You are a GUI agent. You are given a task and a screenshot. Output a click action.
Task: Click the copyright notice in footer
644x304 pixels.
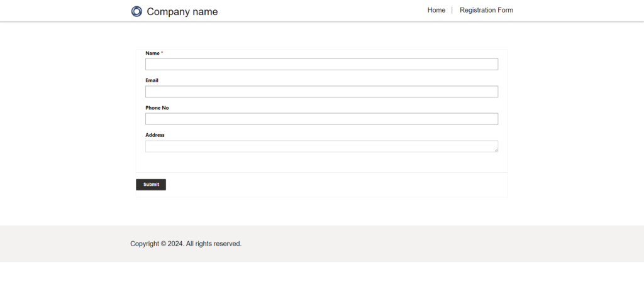point(186,244)
